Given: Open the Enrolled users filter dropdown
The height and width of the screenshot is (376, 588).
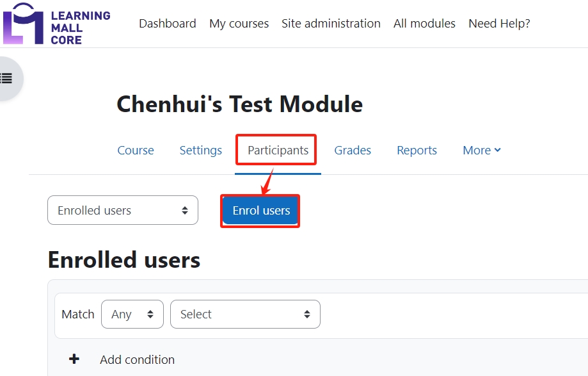Looking at the screenshot, I should tap(122, 210).
